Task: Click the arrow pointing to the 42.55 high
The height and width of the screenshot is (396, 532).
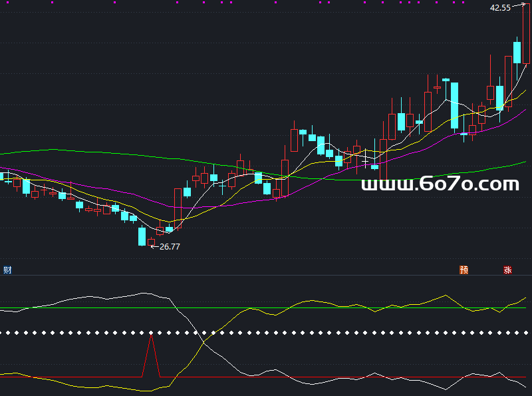Action: click(518, 6)
